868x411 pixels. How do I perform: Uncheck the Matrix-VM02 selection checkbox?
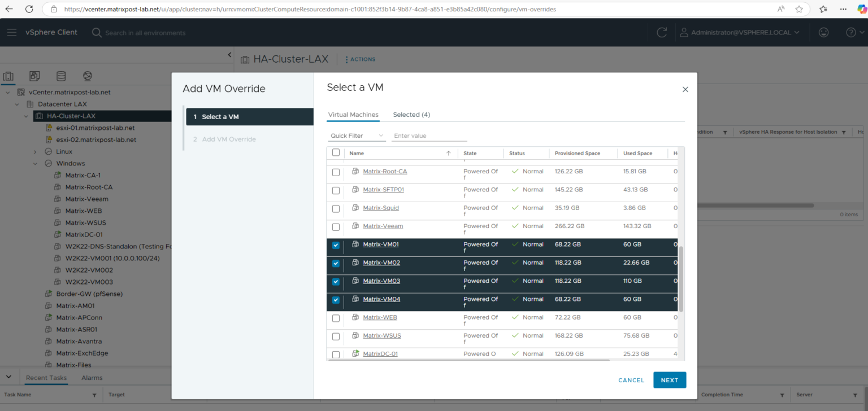click(336, 264)
